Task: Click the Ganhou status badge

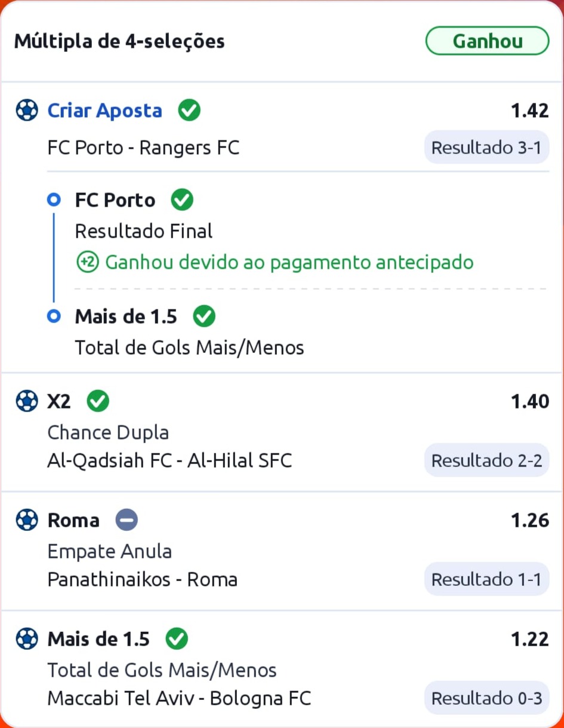Action: tap(487, 41)
